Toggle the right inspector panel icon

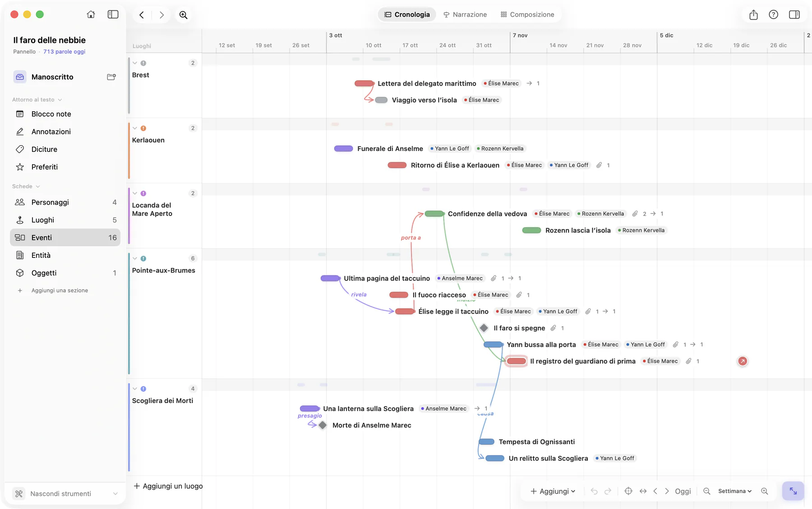[794, 14]
